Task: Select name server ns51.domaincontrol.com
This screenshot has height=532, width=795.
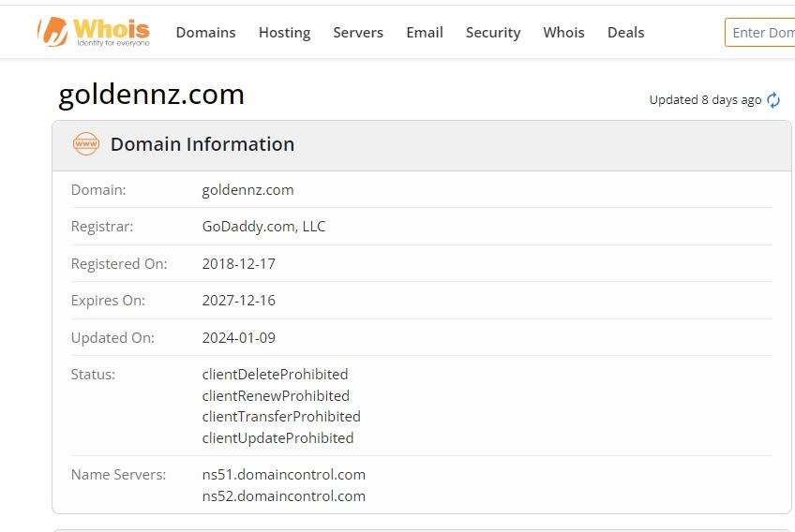Action: [x=284, y=475]
